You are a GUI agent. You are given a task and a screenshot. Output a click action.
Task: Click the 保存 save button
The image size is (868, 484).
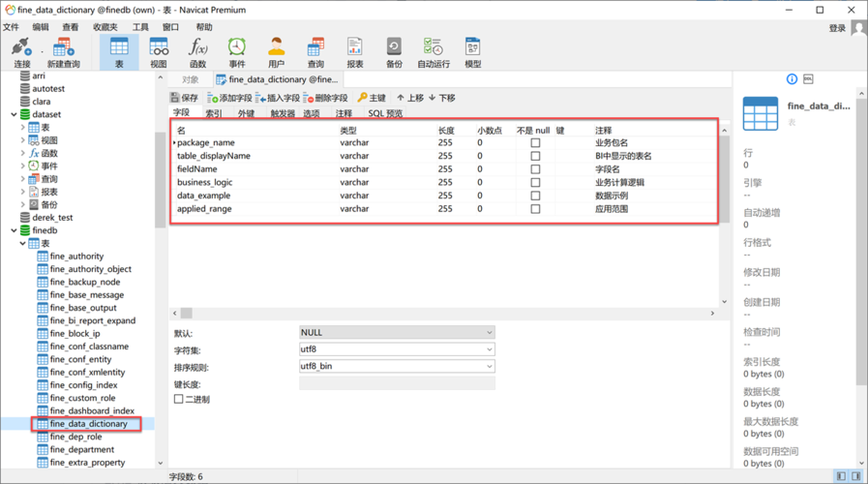pos(184,98)
